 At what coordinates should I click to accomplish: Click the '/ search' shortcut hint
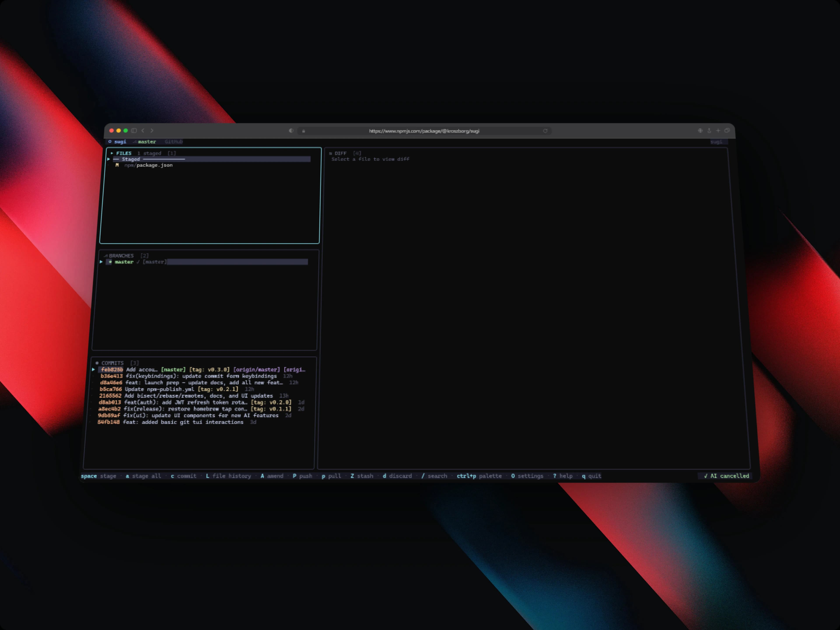tap(434, 476)
